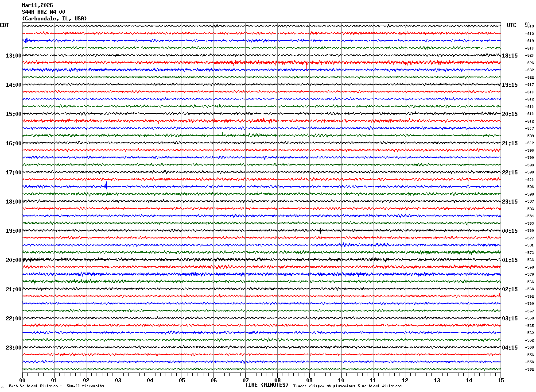Click the blue spike on the 17:30 trace
Screen dimensions: 536x392
(106, 186)
